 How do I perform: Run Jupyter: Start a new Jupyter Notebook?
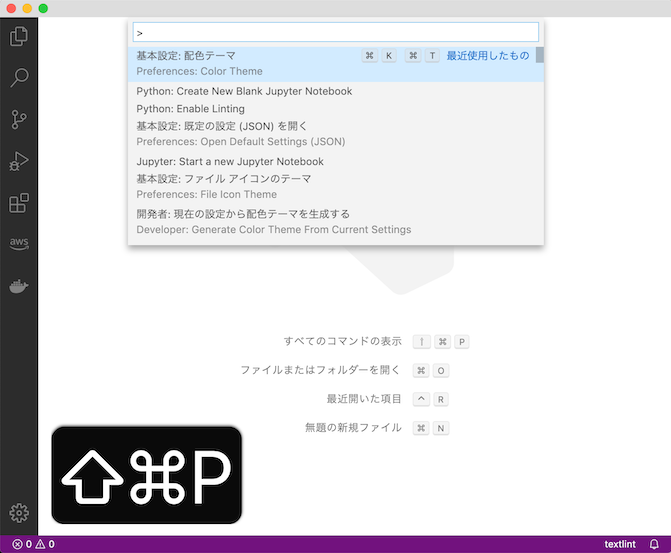coord(336,161)
